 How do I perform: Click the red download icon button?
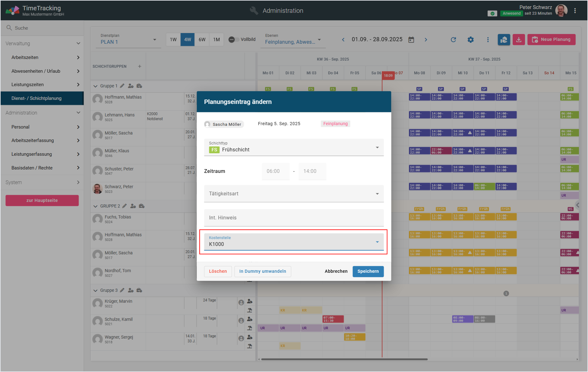click(x=518, y=40)
